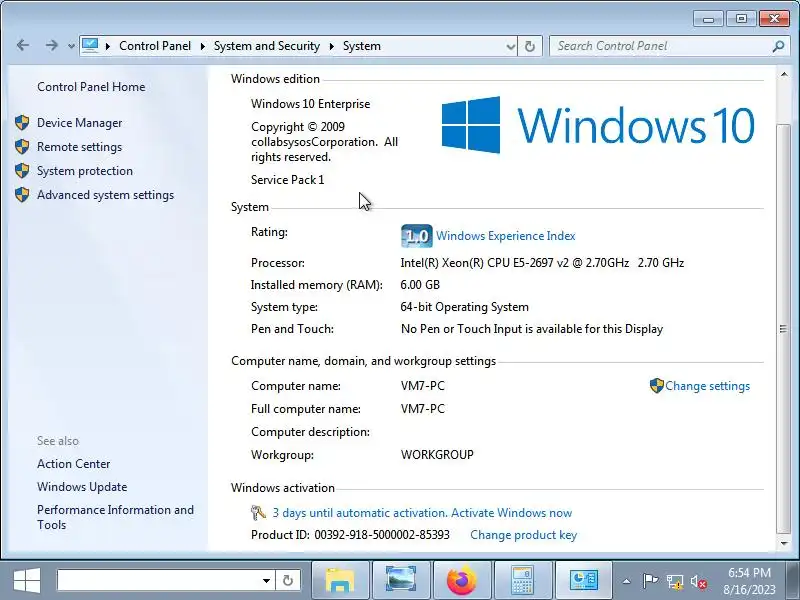Open the taskbar address dropdown arrow
The width and height of the screenshot is (800, 600).
tap(266, 581)
